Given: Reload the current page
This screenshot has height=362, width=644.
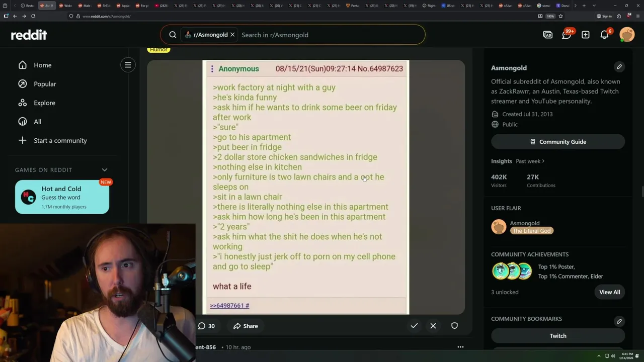Looking at the screenshot, I should point(33,16).
